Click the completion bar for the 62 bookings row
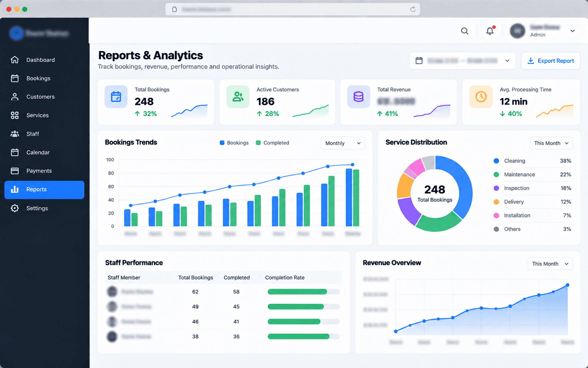The width and height of the screenshot is (588, 368). point(304,292)
